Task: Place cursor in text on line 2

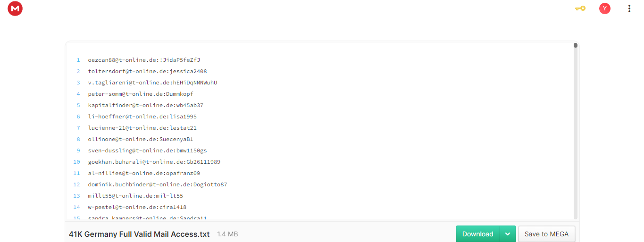Action: (147, 71)
